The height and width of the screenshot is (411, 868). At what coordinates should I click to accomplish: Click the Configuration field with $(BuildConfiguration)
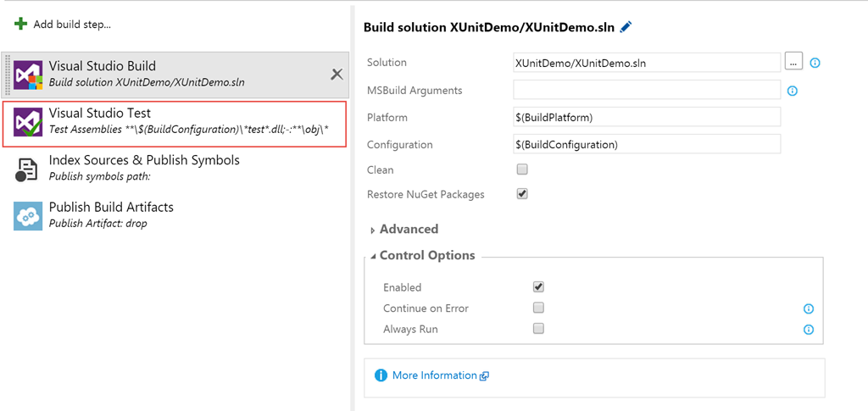pyautogui.click(x=647, y=144)
